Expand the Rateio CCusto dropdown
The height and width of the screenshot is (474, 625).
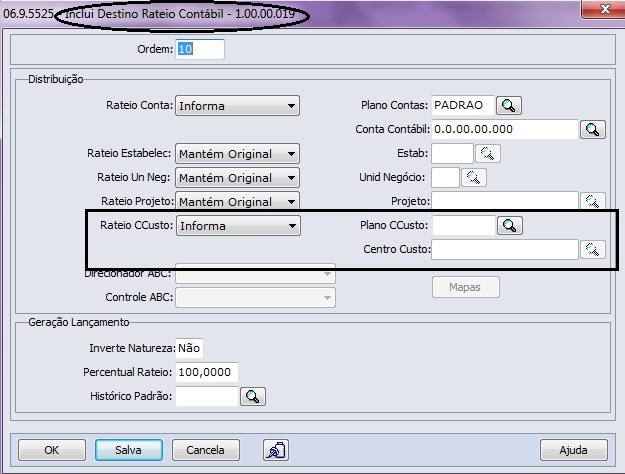(238, 226)
